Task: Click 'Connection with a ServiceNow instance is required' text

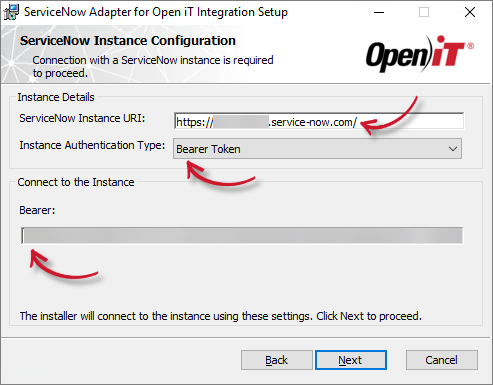Action: click(x=153, y=60)
